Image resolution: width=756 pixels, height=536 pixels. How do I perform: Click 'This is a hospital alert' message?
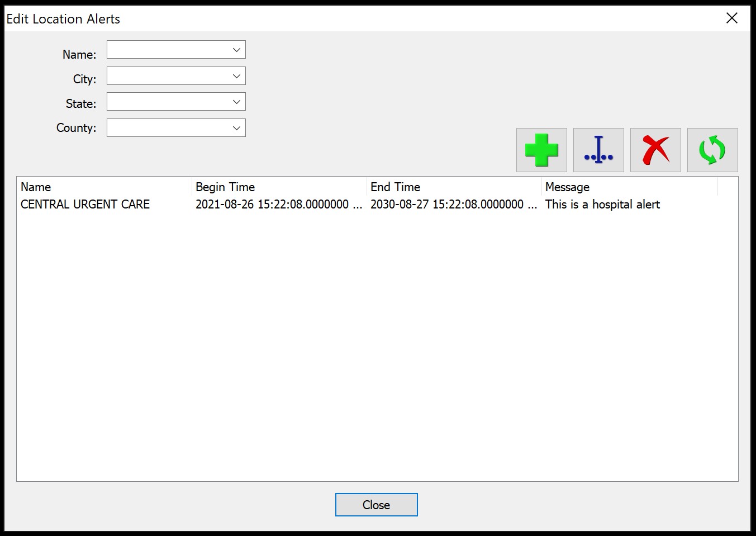tap(602, 205)
